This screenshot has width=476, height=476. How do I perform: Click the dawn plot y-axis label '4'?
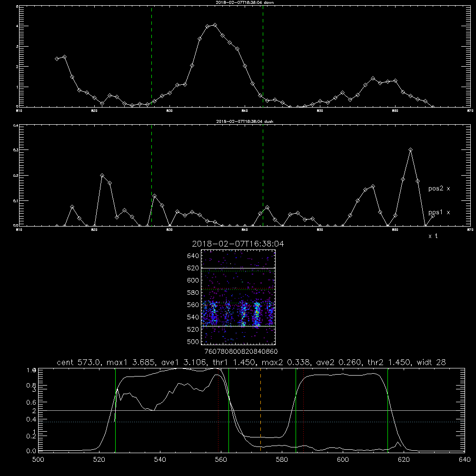tap(17, 26)
